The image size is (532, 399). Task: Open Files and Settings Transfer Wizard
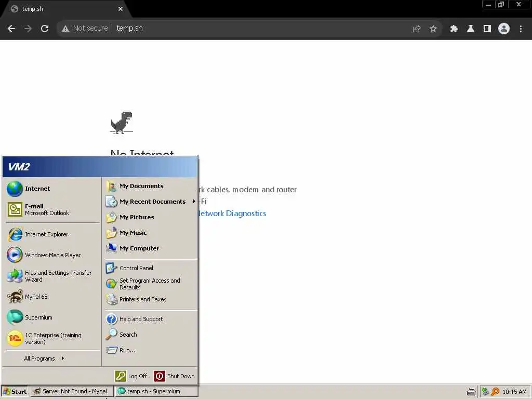[x=52, y=276]
